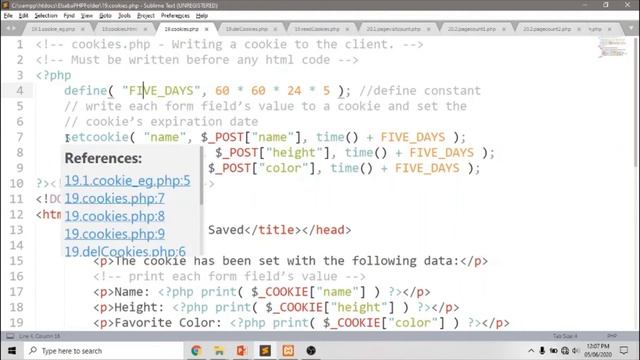Image resolution: width=640 pixels, height=360 pixels.
Task: Show hidden system tray icons
Action: pyautogui.click(x=531, y=351)
